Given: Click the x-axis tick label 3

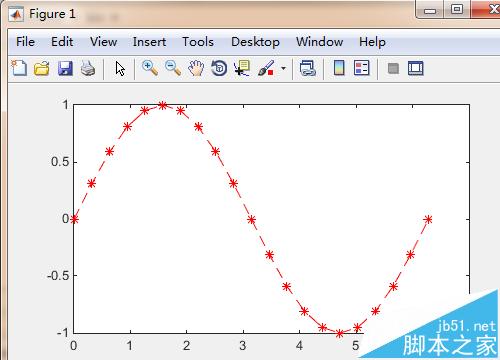Looking at the screenshot, I should point(243,346).
